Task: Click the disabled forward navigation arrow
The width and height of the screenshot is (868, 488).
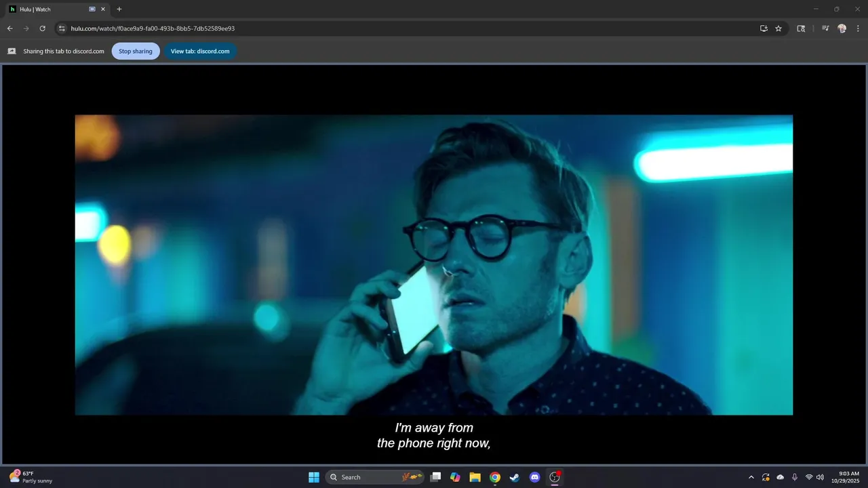Action: click(x=26, y=28)
